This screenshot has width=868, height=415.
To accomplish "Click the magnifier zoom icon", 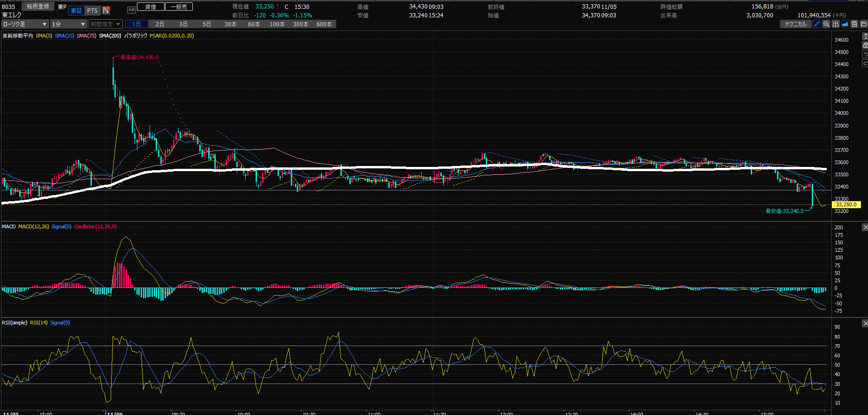I will click(826, 24).
